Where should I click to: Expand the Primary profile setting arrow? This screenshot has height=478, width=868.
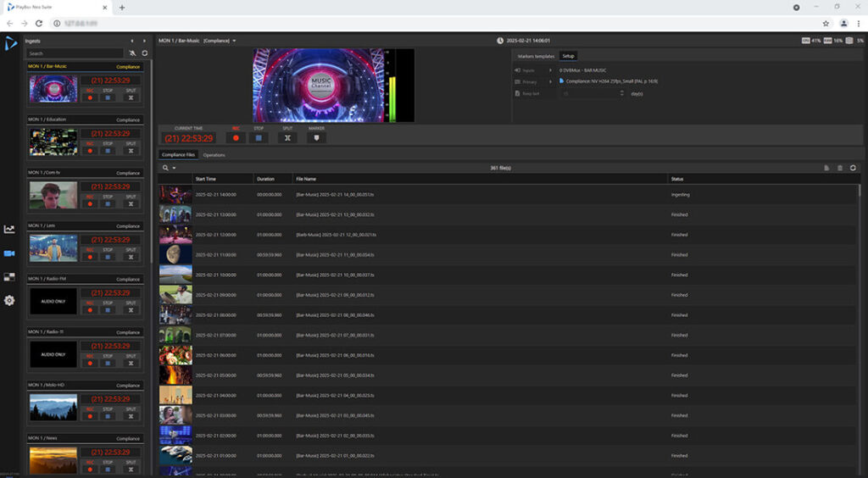click(x=550, y=81)
